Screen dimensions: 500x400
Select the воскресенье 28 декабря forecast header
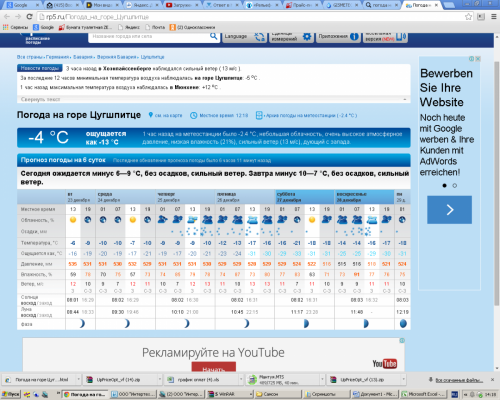[x=364, y=197]
